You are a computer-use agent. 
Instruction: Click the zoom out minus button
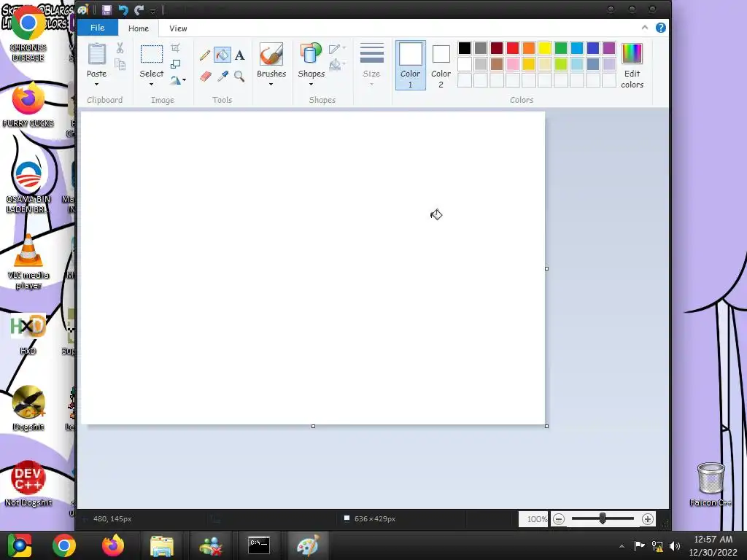[x=559, y=519]
